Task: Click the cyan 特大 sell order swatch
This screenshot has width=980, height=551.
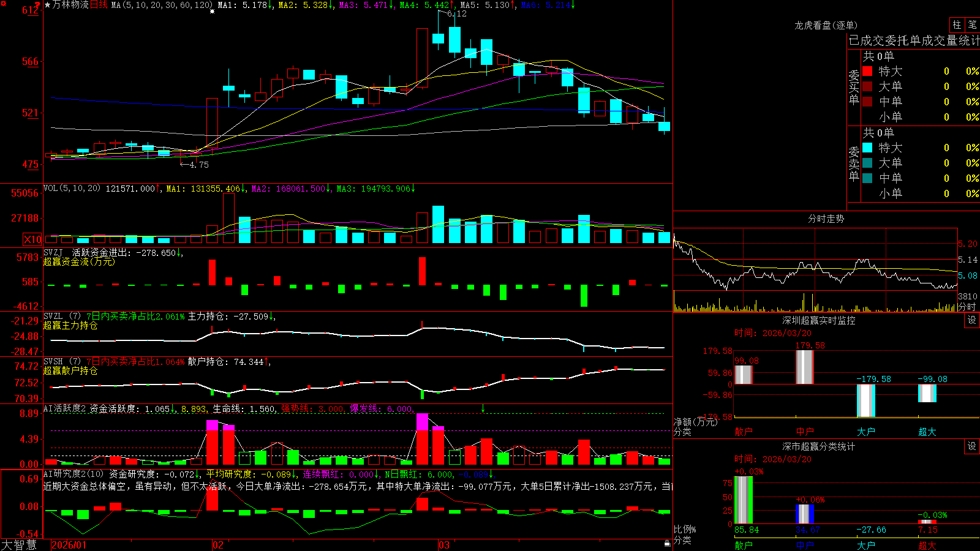Action: pyautogui.click(x=867, y=148)
